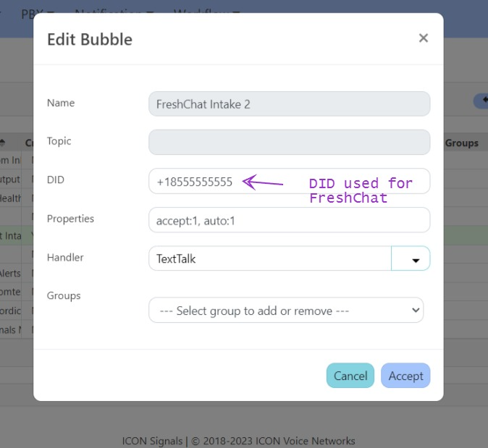The image size is (488, 448).
Task: Click the Groups column header in table
Action: tap(461, 143)
